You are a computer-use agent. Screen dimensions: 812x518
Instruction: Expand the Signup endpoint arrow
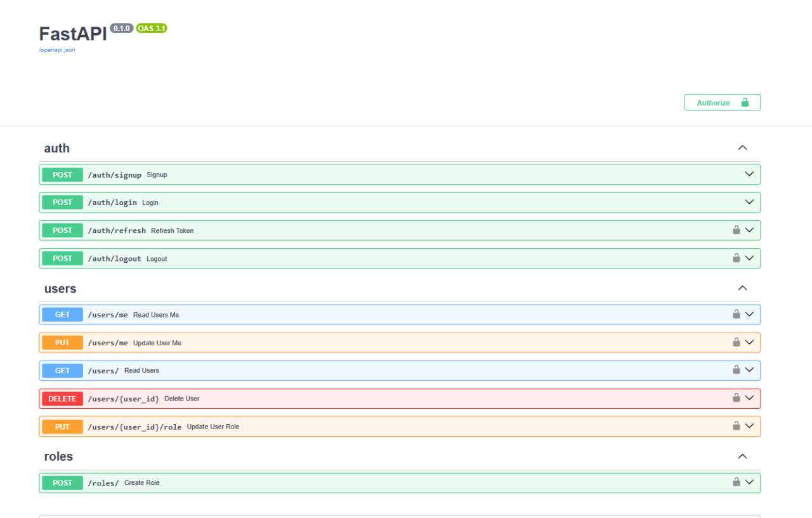[x=749, y=174]
